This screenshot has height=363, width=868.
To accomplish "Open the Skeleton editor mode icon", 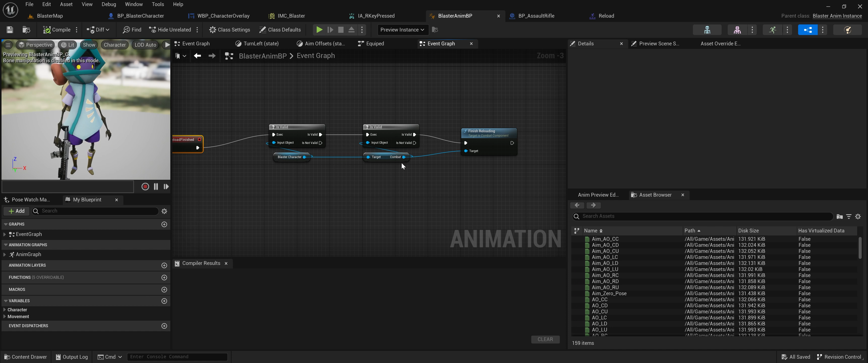I will [x=707, y=30].
